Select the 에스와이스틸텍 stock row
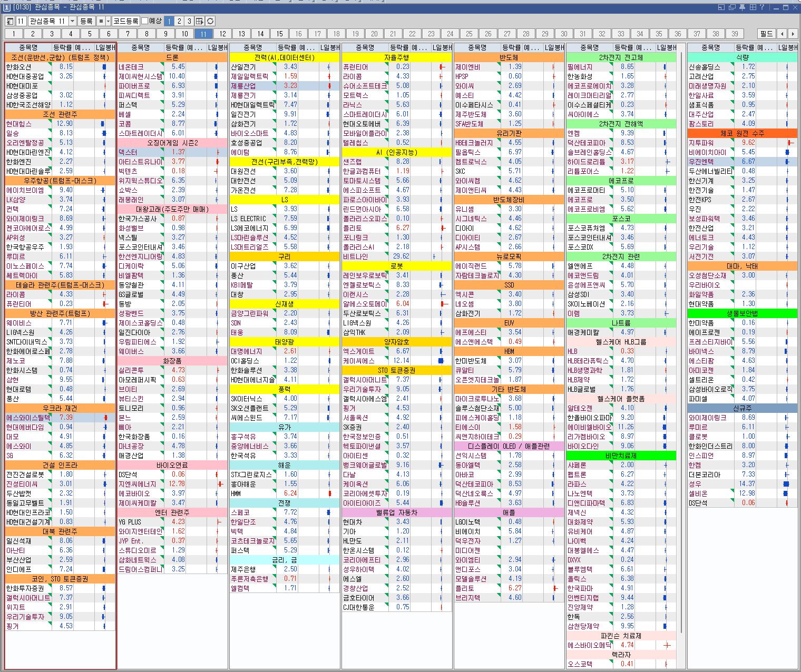The width and height of the screenshot is (801, 672). (x=60, y=418)
